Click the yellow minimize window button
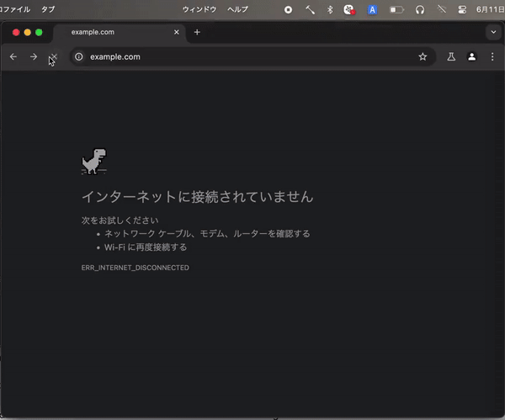Image resolution: width=505 pixels, height=420 pixels. [28, 32]
